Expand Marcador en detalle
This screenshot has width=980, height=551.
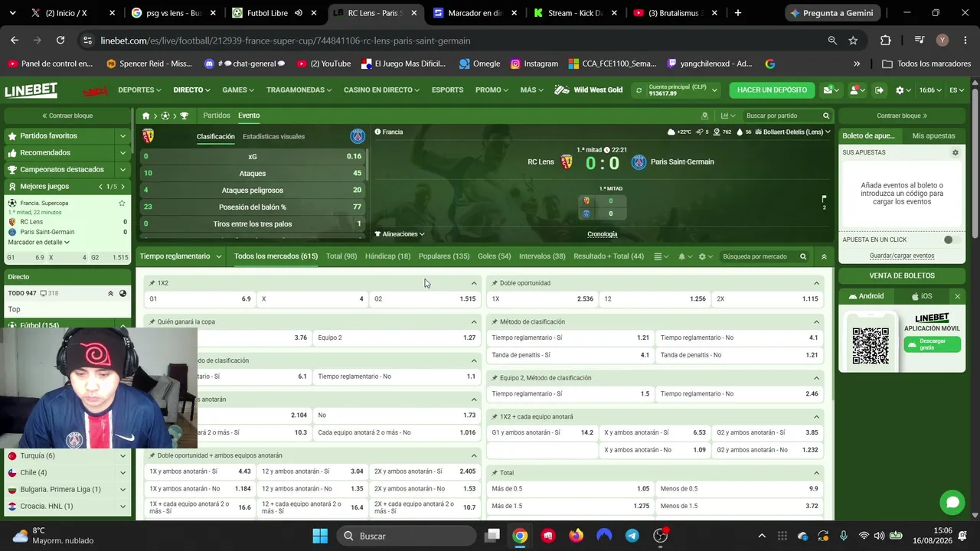38,242
